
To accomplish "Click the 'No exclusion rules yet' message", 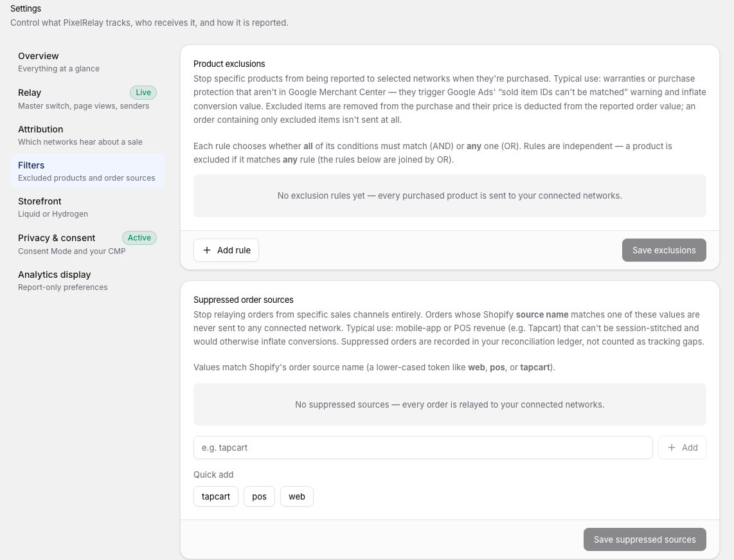I will pyautogui.click(x=450, y=195).
